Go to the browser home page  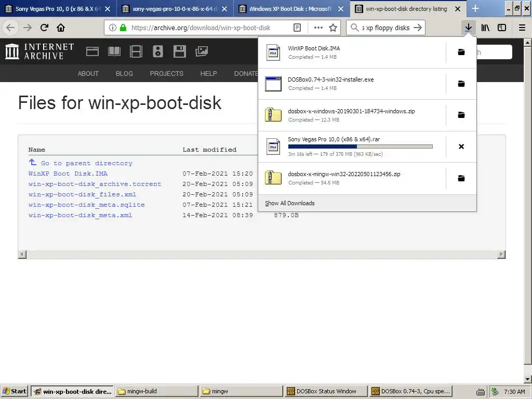tap(61, 28)
